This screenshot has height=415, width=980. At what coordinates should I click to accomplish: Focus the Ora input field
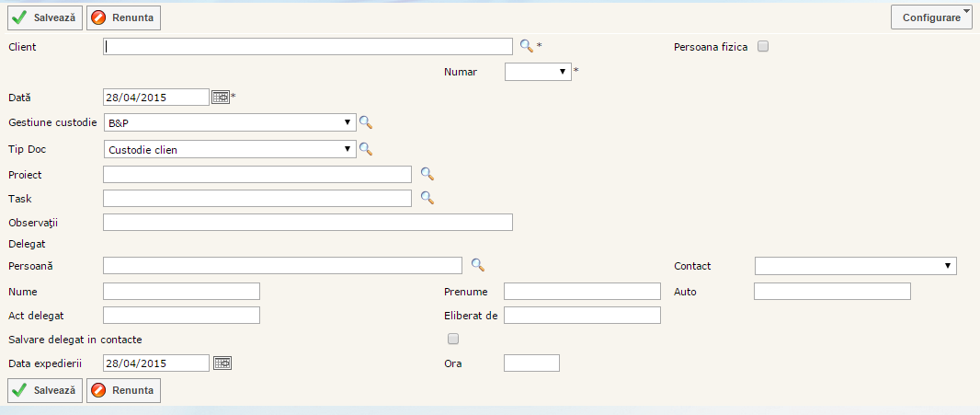coord(531,363)
